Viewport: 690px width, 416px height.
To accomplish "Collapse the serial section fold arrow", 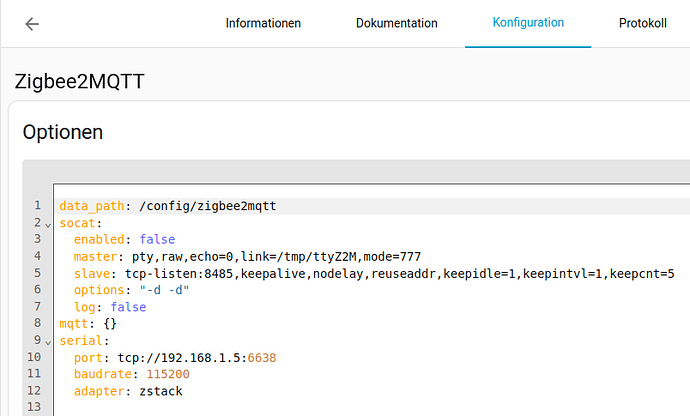I will click(x=48, y=342).
